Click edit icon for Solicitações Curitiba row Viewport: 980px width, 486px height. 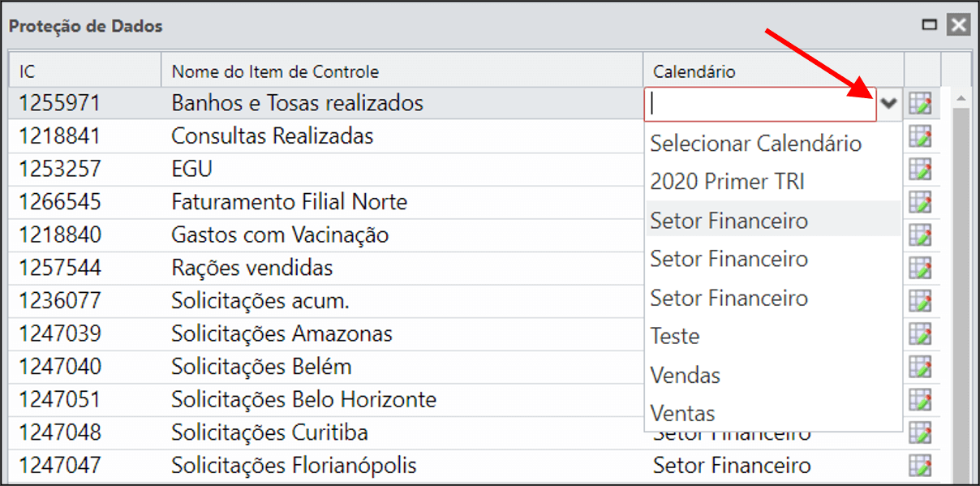pos(920,432)
